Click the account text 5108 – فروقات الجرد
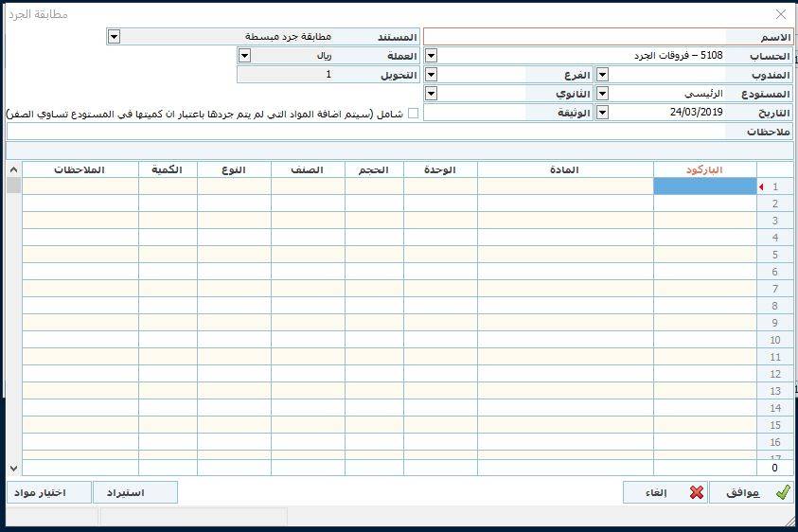 pyautogui.click(x=679, y=55)
